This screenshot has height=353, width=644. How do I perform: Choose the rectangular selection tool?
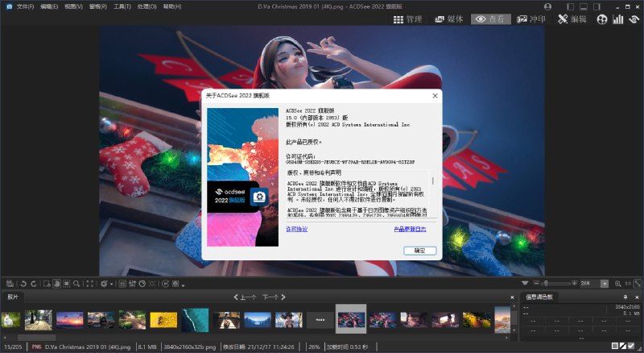click(x=67, y=284)
